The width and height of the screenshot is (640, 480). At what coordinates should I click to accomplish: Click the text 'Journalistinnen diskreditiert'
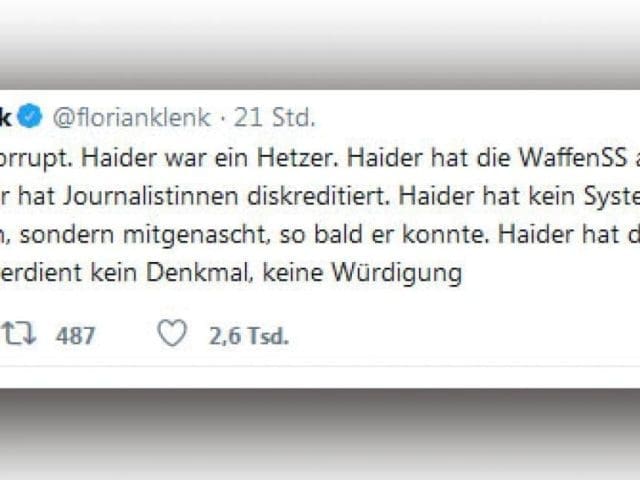point(225,196)
